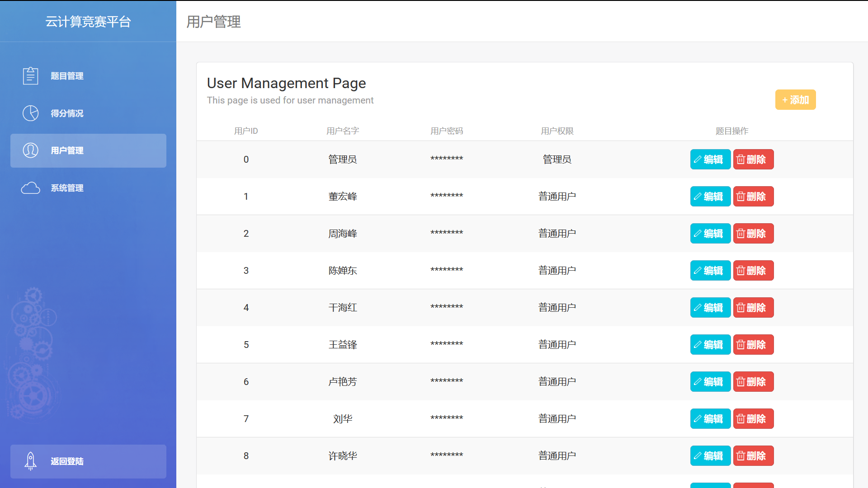Viewport: 868px width, 488px height.
Task: Click the 用户管理 page title at top
Action: click(213, 22)
